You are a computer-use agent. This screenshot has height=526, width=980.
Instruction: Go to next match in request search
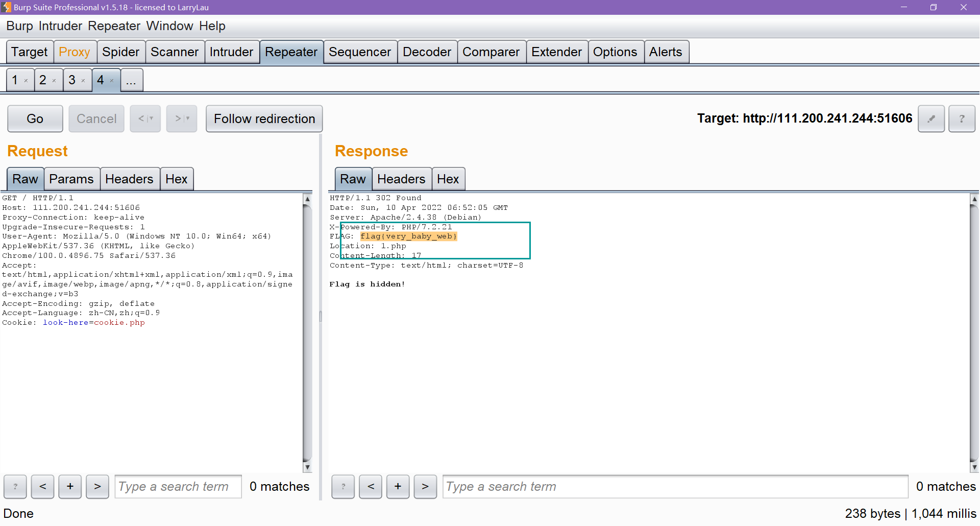(97, 487)
